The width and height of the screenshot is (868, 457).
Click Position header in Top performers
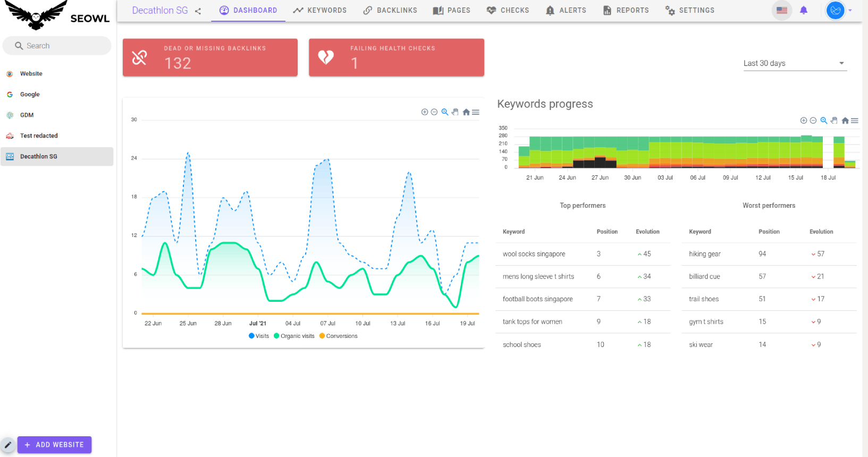(607, 232)
